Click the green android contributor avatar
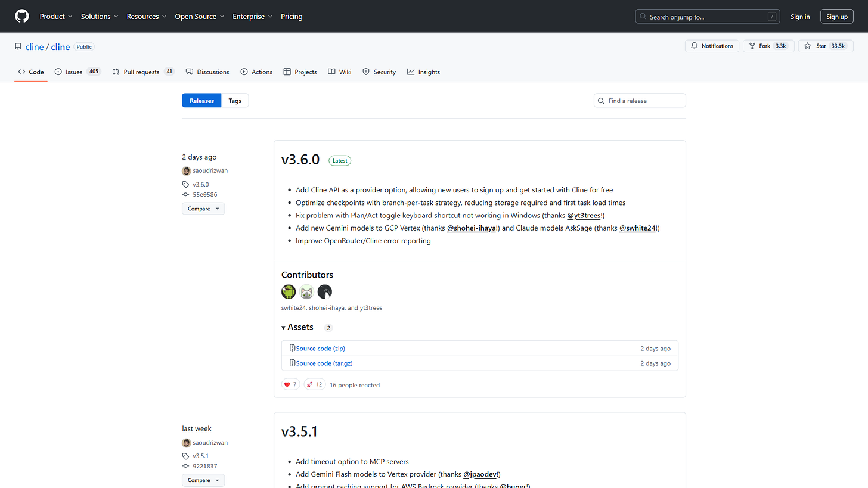This screenshot has height=488, width=868. [289, 291]
